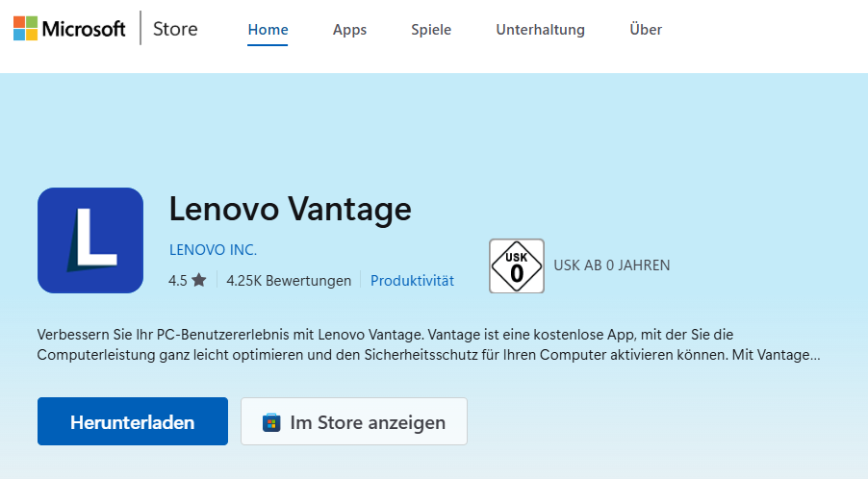Click the USK AB 0 JAHREN label

click(x=612, y=265)
